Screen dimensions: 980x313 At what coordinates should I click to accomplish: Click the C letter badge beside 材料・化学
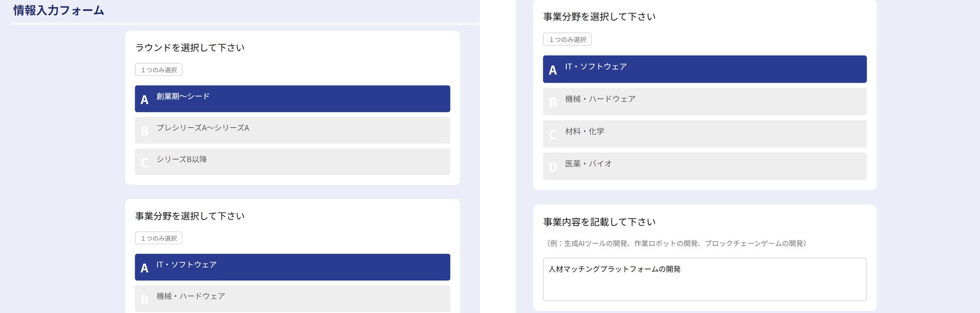click(x=553, y=135)
